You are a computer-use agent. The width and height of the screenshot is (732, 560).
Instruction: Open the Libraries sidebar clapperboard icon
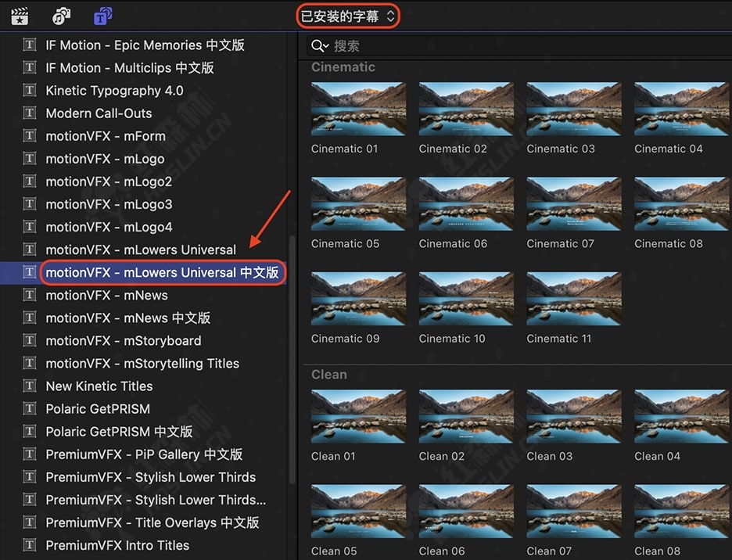tap(20, 16)
